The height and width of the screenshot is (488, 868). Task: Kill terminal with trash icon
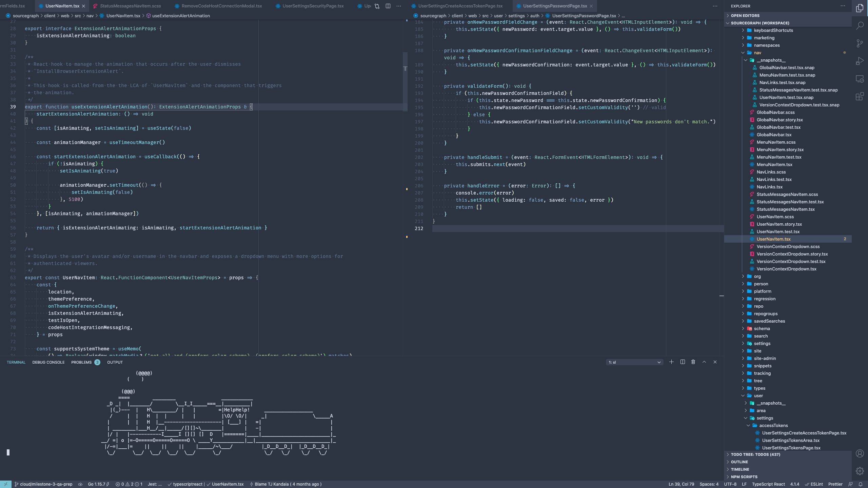coord(693,362)
